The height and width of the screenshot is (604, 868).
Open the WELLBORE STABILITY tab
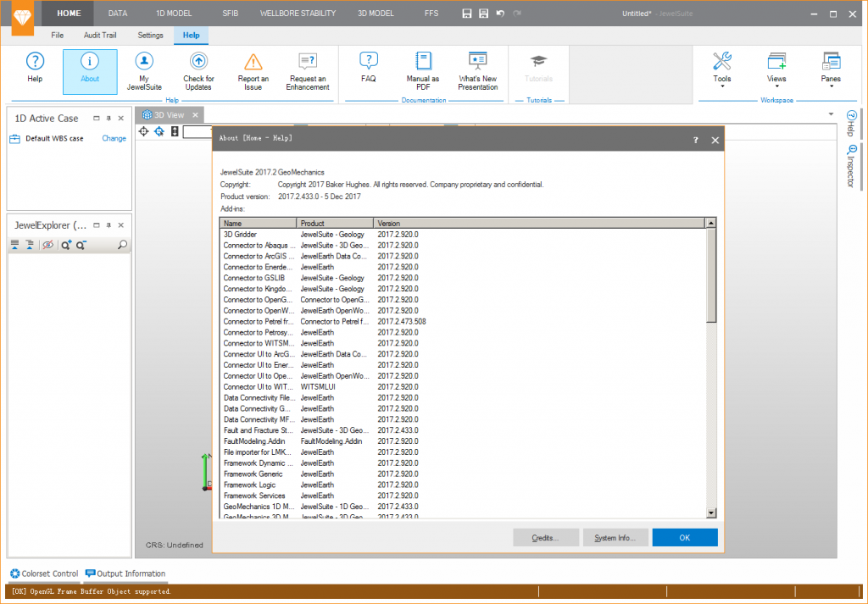click(298, 14)
